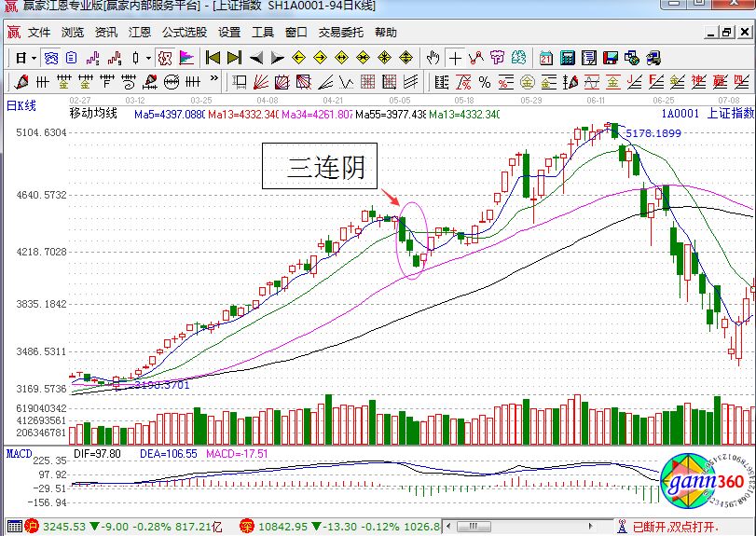Click the 已断开,双点打开 connection status text
The image size is (756, 536).
coord(694,527)
